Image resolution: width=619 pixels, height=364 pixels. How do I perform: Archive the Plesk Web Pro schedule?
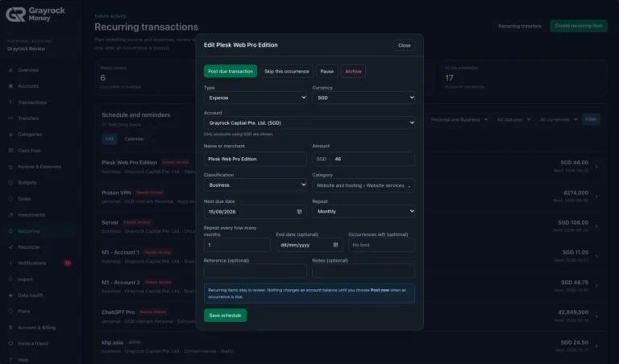[x=353, y=72]
